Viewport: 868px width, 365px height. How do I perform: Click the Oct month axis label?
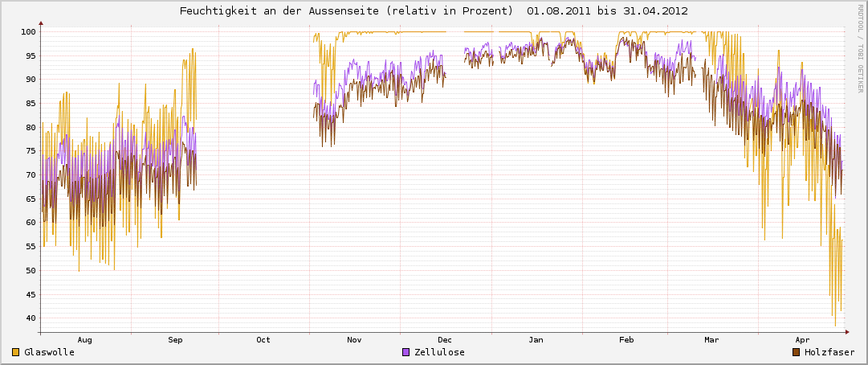pos(263,339)
